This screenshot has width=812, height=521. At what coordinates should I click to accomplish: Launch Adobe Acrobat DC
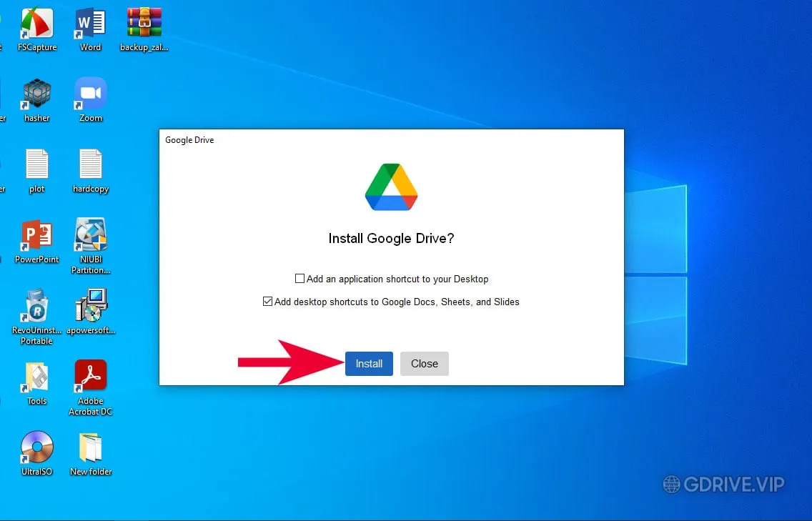90,375
